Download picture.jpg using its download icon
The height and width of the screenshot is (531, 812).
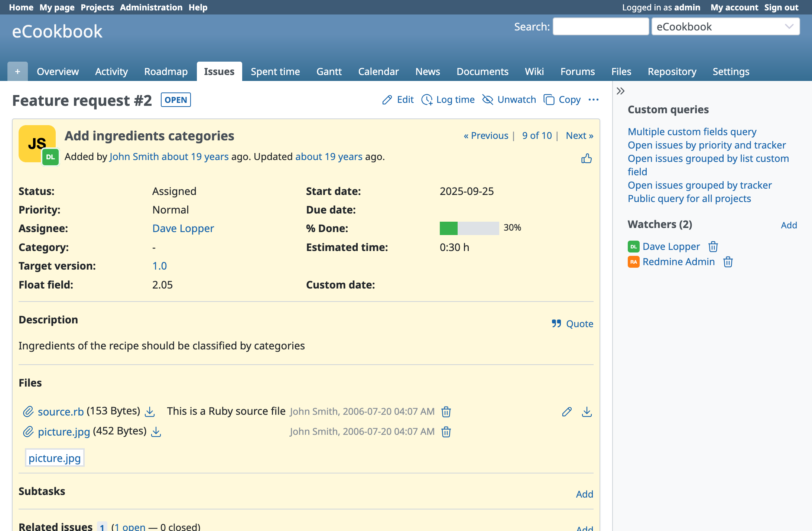click(x=156, y=431)
